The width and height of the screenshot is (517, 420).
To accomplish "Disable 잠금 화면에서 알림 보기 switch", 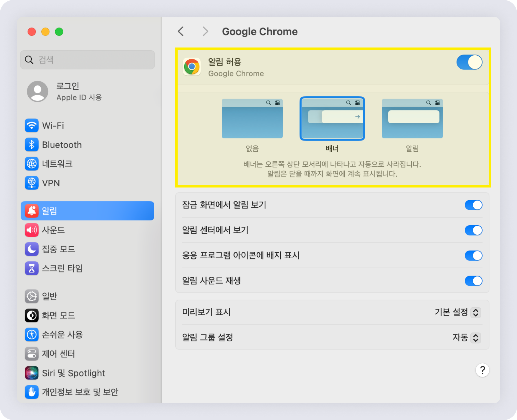I will [473, 205].
